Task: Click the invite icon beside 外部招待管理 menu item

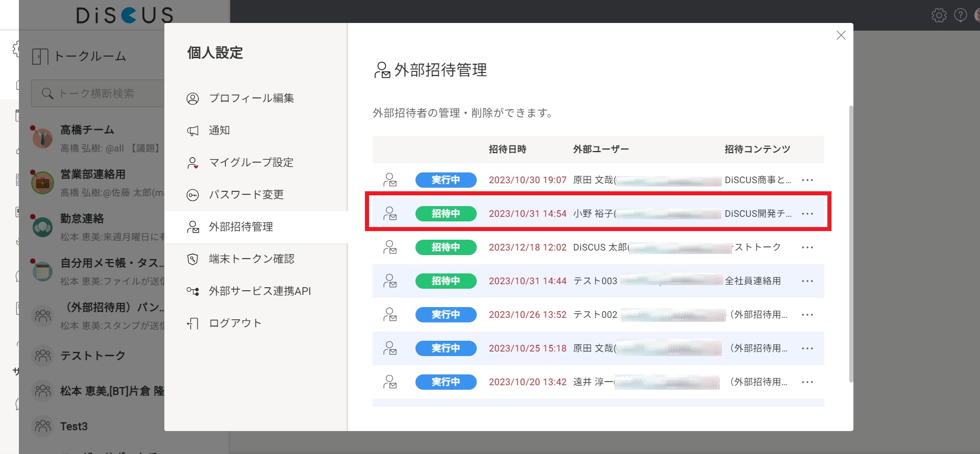Action: tap(192, 227)
